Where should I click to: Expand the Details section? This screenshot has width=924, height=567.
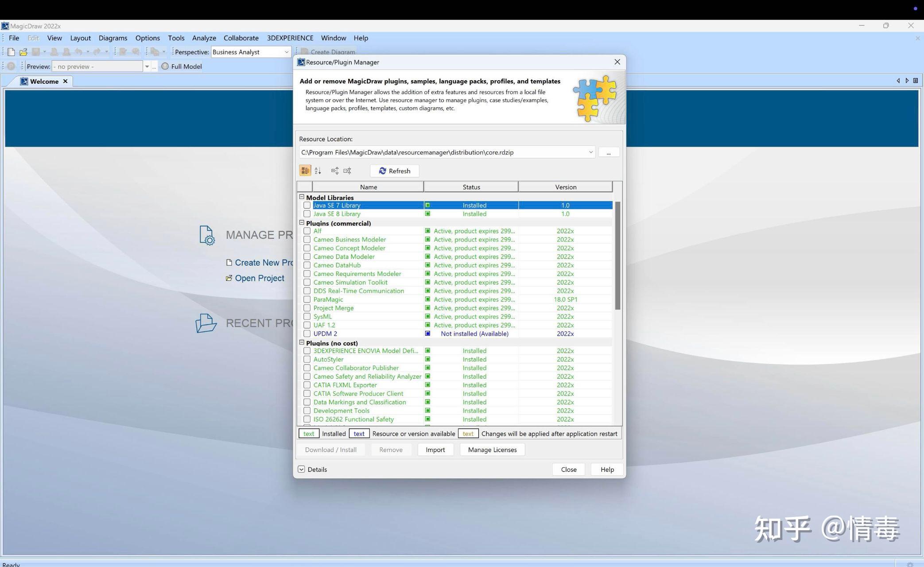[x=302, y=470]
